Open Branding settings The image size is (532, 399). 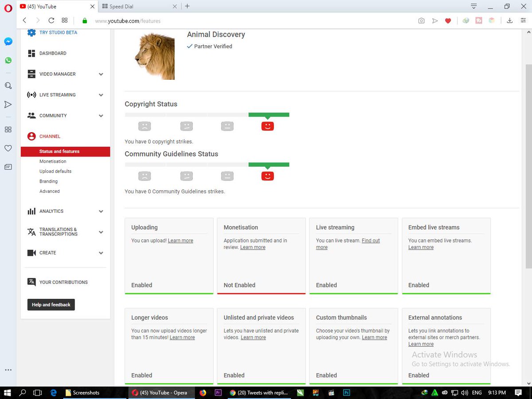[x=48, y=181]
